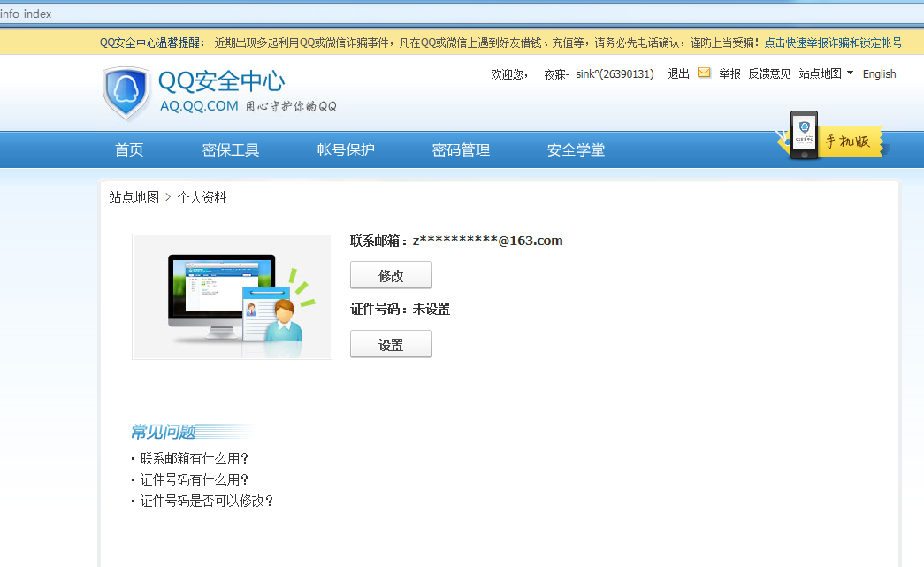The width and height of the screenshot is (924, 567).
Task: Open the 反馈意见 link
Action: (769, 73)
